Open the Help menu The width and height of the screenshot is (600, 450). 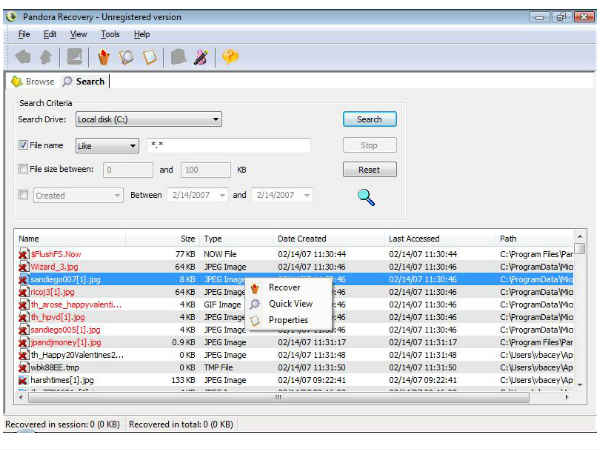pyautogui.click(x=142, y=34)
